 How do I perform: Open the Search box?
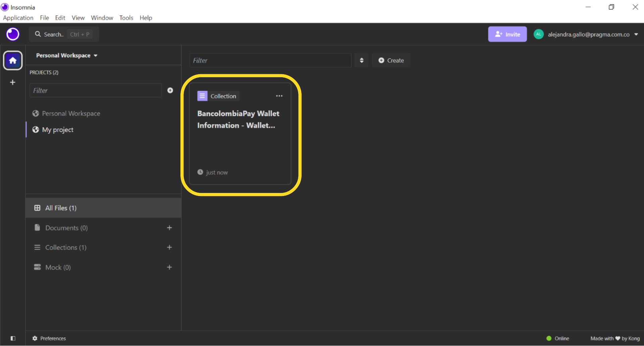click(64, 34)
